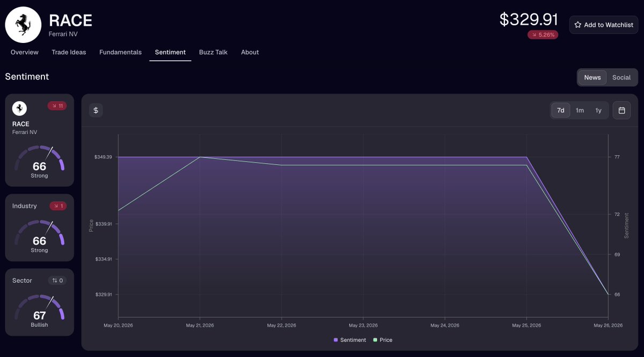Click the May 20, 2026 axis label
The width and height of the screenshot is (644, 357).
pos(118,325)
